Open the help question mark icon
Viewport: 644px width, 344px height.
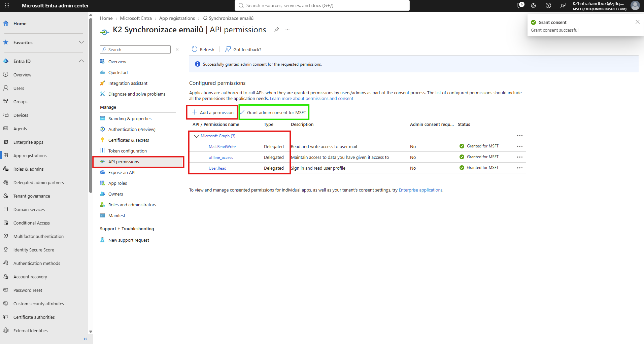coord(548,5)
